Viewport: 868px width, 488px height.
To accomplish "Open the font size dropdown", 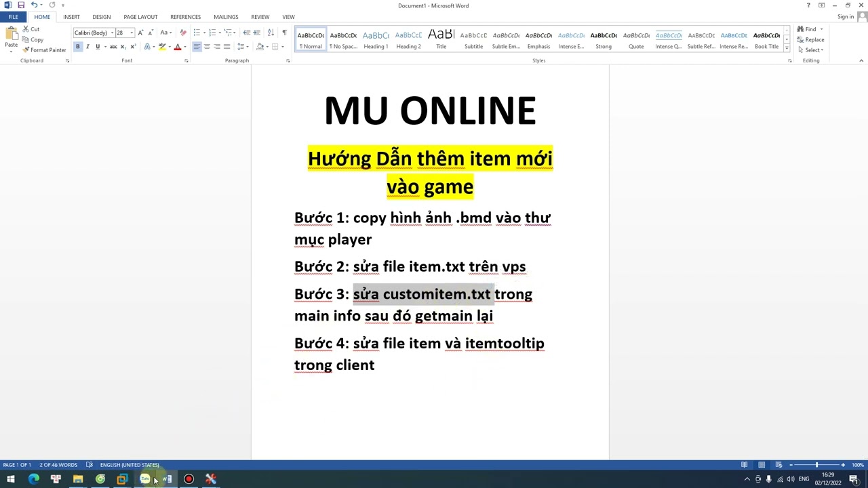I will [x=132, y=33].
